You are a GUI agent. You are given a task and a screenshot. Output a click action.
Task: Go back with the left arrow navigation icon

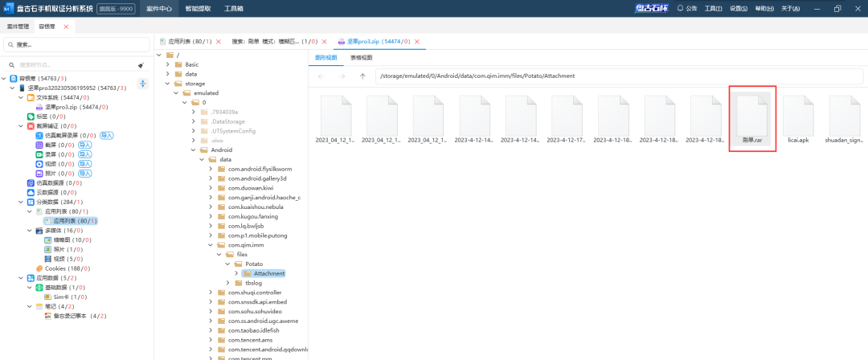pyautogui.click(x=321, y=76)
